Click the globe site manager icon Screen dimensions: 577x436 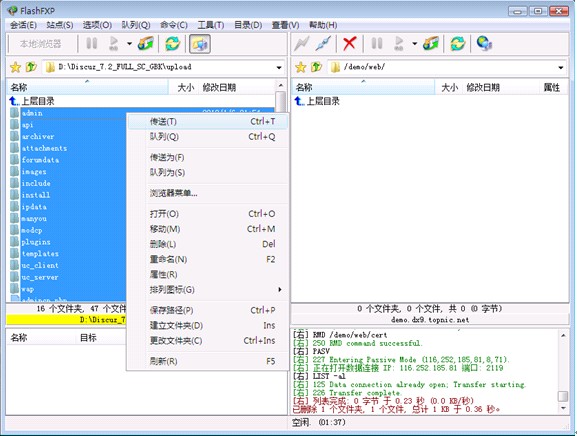tap(484, 44)
